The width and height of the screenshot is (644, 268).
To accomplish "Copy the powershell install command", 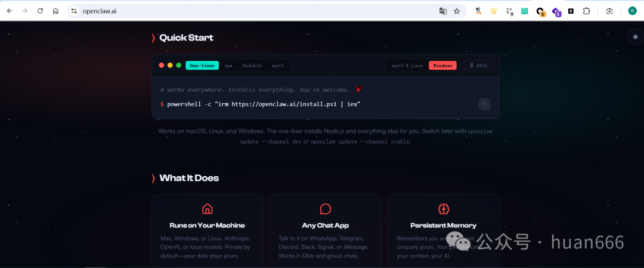I will tap(484, 104).
